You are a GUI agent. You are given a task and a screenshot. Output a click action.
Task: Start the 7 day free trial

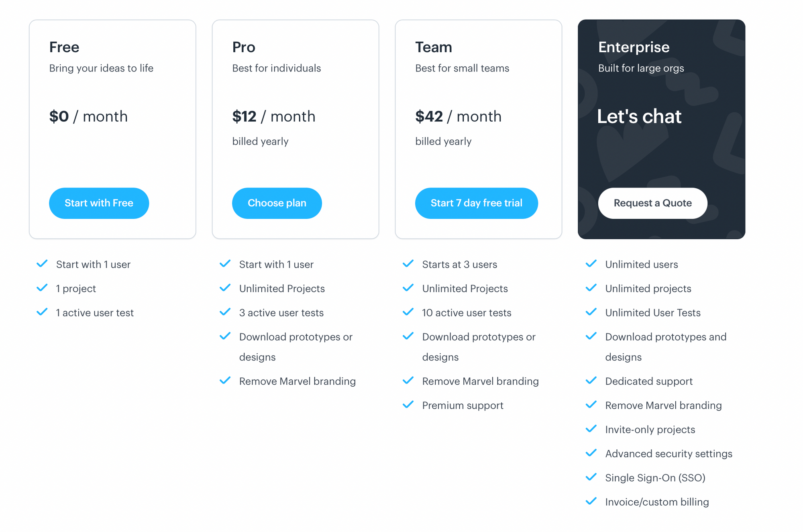coord(476,203)
